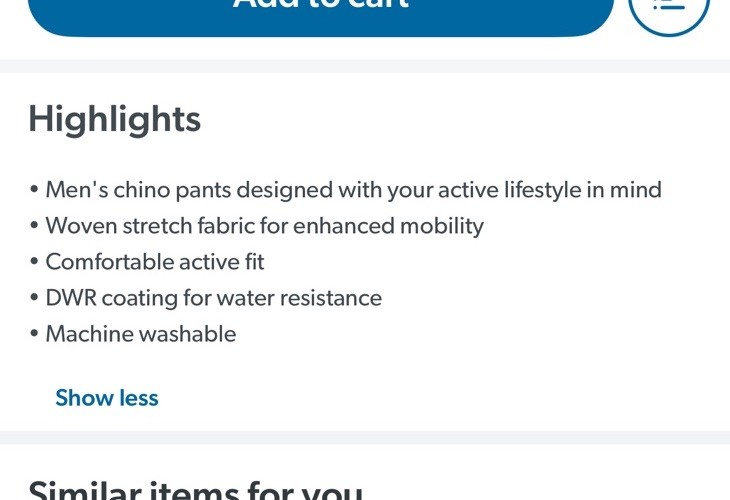Screen dimensions: 730x500
Task: Tap the men's chino pants highlight line
Action: point(353,190)
